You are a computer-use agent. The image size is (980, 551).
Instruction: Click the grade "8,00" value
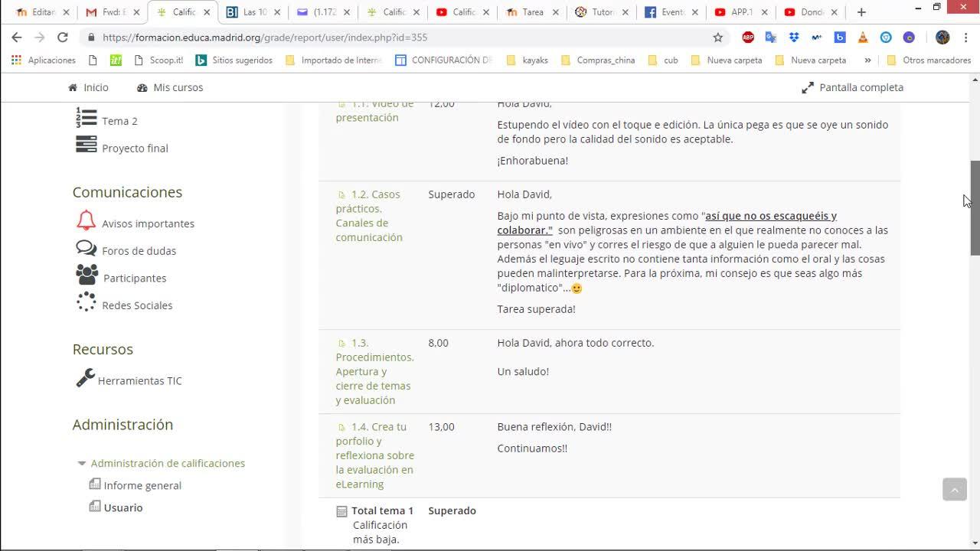[x=439, y=343]
